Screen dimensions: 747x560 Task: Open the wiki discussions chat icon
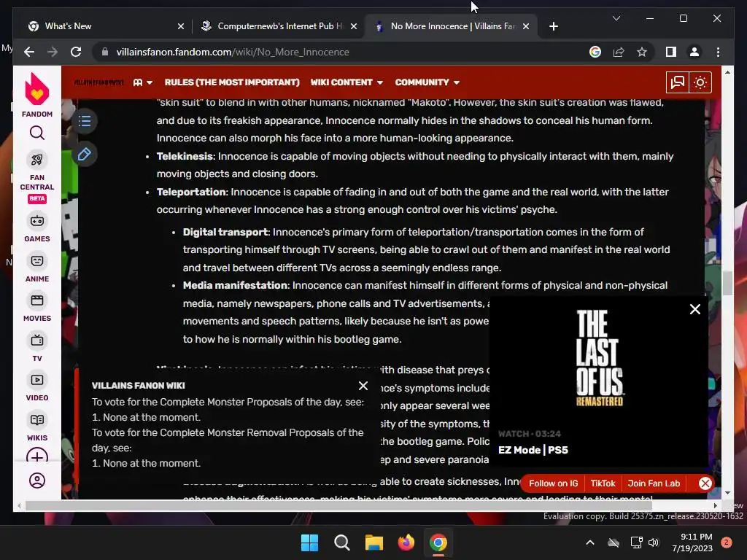[x=678, y=82]
